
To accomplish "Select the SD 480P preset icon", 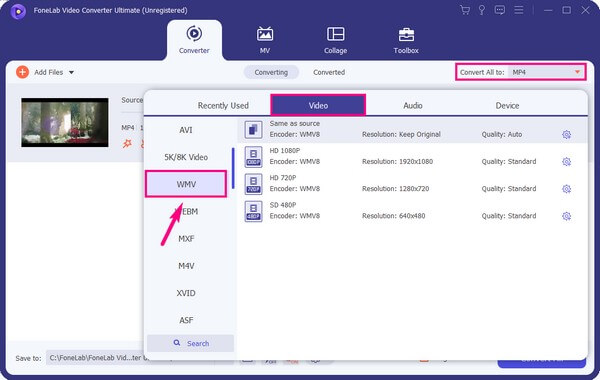I will coord(253,211).
